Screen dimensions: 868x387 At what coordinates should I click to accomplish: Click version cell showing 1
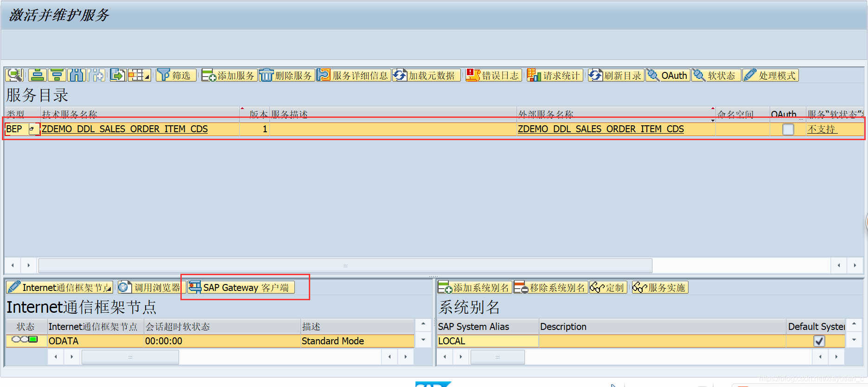pyautogui.click(x=254, y=129)
